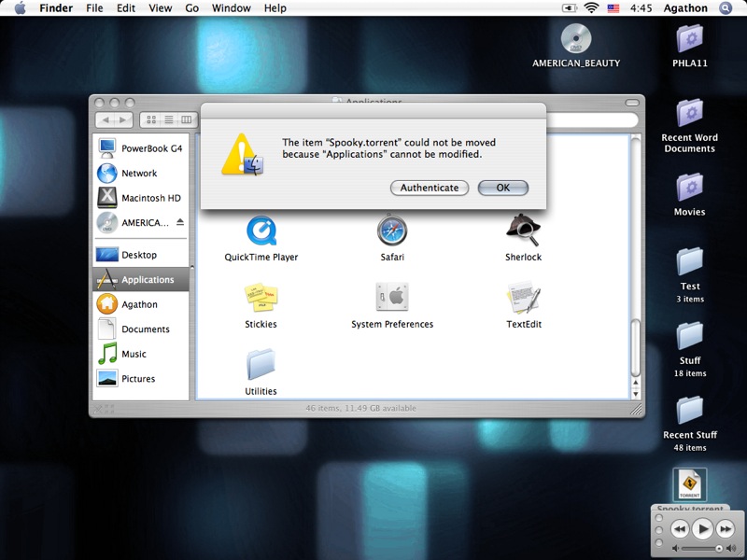Open System Preferences icon in Applications
This screenshot has width=747, height=560.
[x=392, y=298]
